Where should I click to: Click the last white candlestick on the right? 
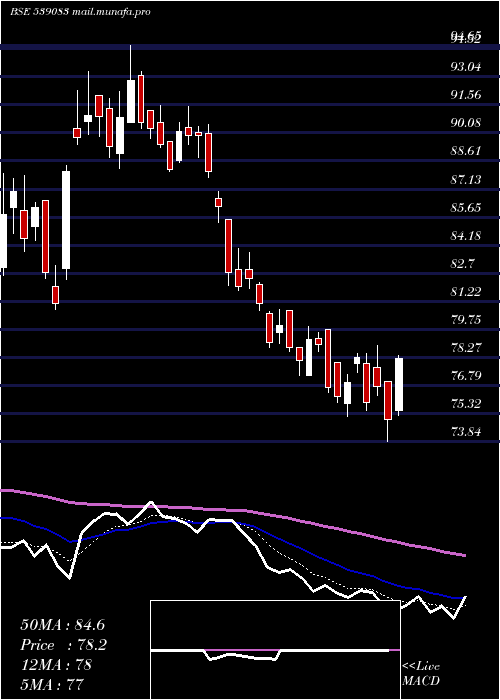point(399,385)
